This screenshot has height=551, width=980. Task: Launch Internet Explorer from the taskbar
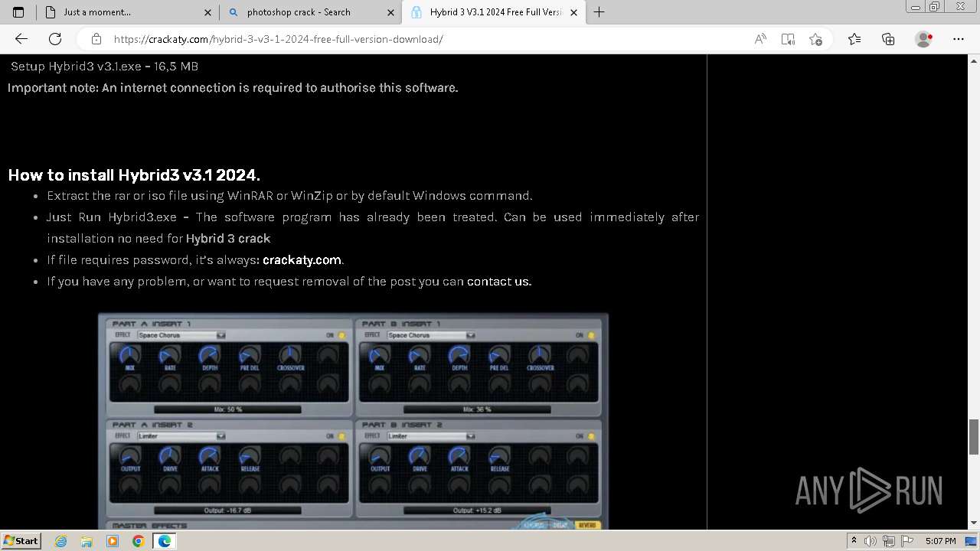pos(61,541)
